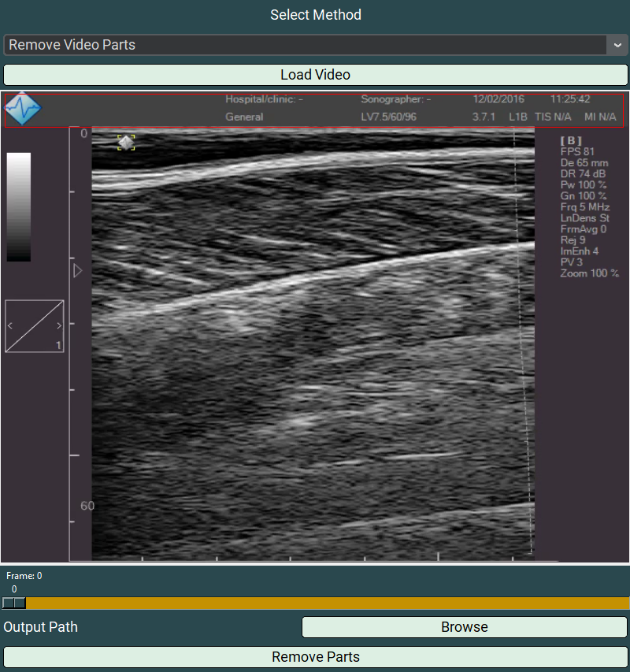
Task: Click the probe orientation diamond marker
Action: point(126,142)
